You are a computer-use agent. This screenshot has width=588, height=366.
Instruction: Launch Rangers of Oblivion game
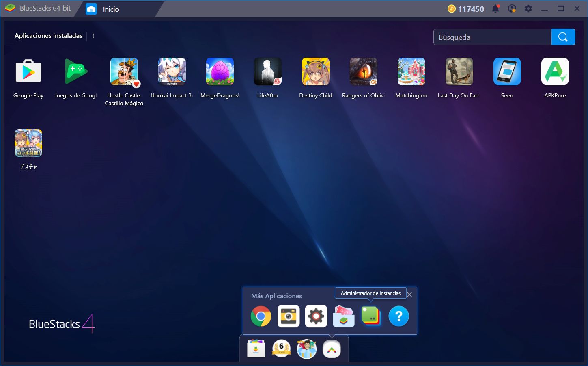tap(364, 72)
